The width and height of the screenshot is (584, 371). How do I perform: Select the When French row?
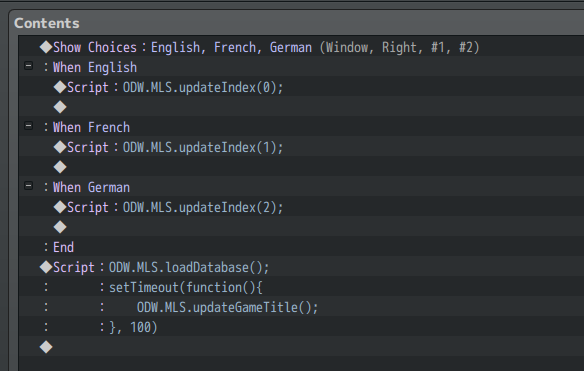301,127
